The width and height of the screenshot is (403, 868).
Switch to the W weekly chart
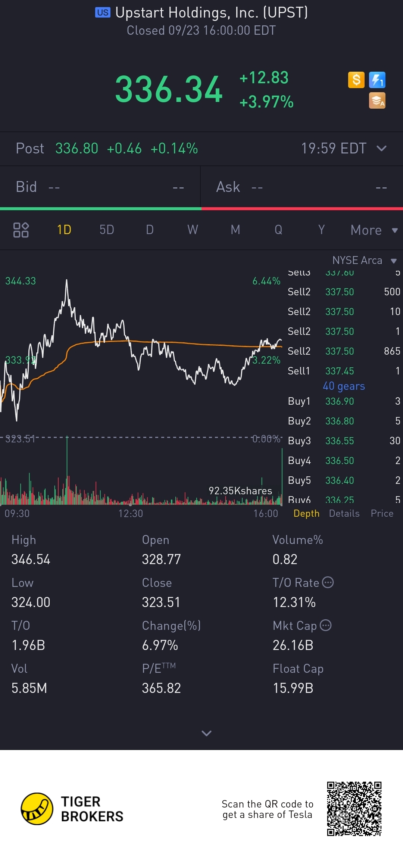tap(193, 230)
